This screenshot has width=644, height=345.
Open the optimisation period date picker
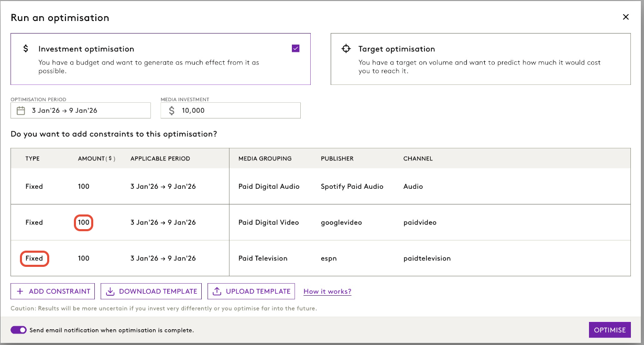[x=81, y=111]
